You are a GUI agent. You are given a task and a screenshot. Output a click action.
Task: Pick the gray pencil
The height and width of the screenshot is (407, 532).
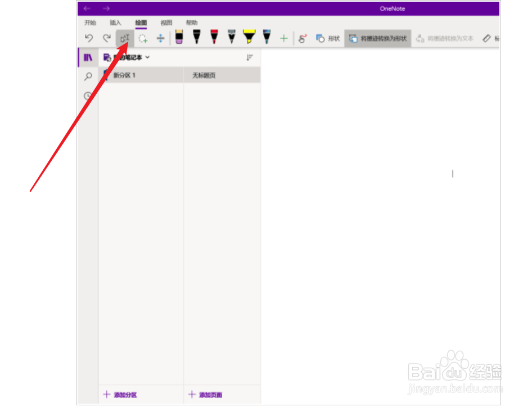232,37
